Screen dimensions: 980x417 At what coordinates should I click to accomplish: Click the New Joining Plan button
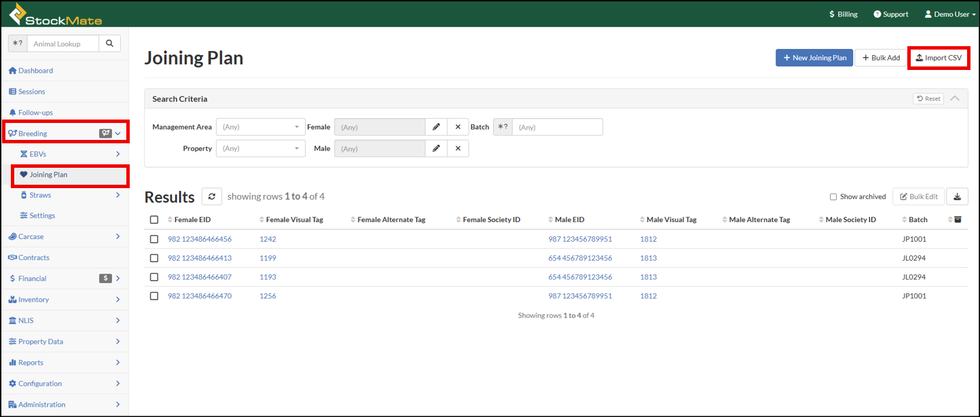[814, 58]
